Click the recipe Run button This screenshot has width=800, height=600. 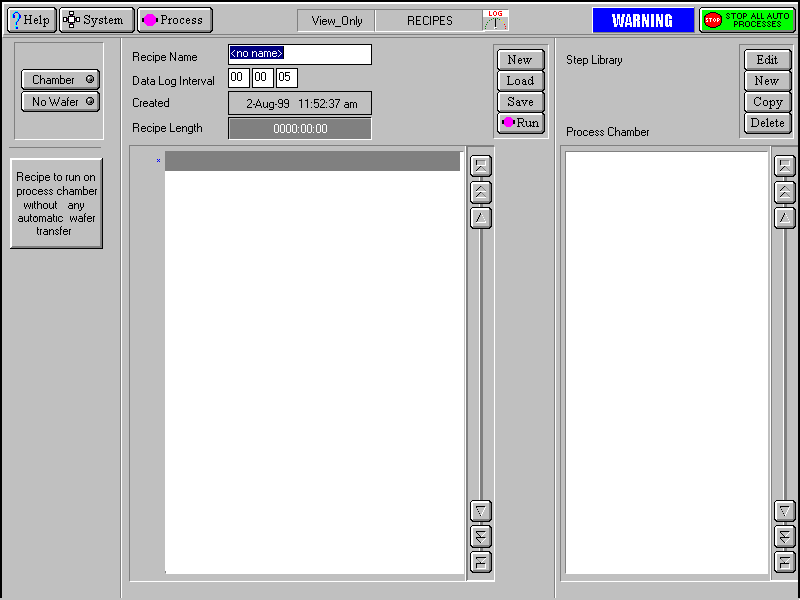[x=520, y=123]
